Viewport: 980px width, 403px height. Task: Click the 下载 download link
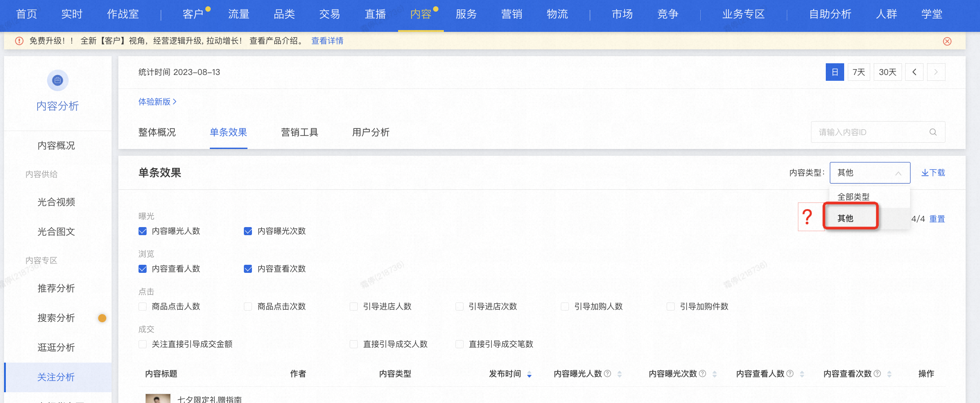933,173
